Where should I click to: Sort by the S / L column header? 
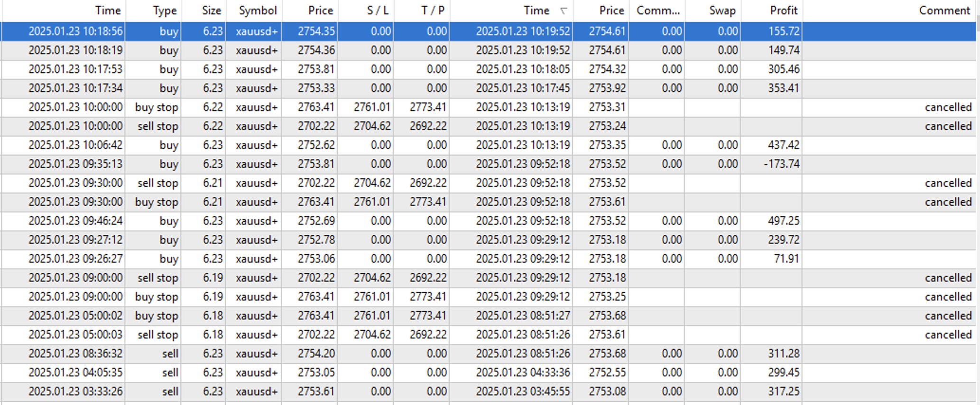[378, 10]
